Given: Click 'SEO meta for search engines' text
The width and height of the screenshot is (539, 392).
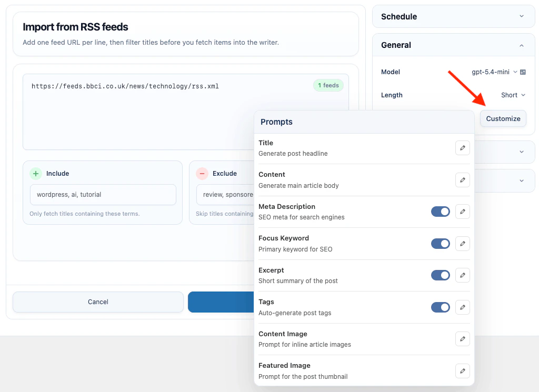Looking at the screenshot, I should point(302,217).
